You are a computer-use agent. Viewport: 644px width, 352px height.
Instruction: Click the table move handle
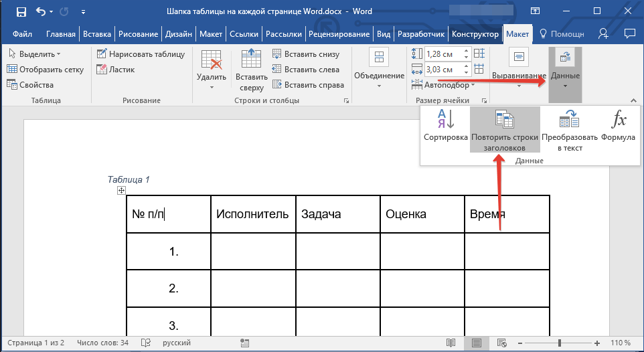point(121,191)
